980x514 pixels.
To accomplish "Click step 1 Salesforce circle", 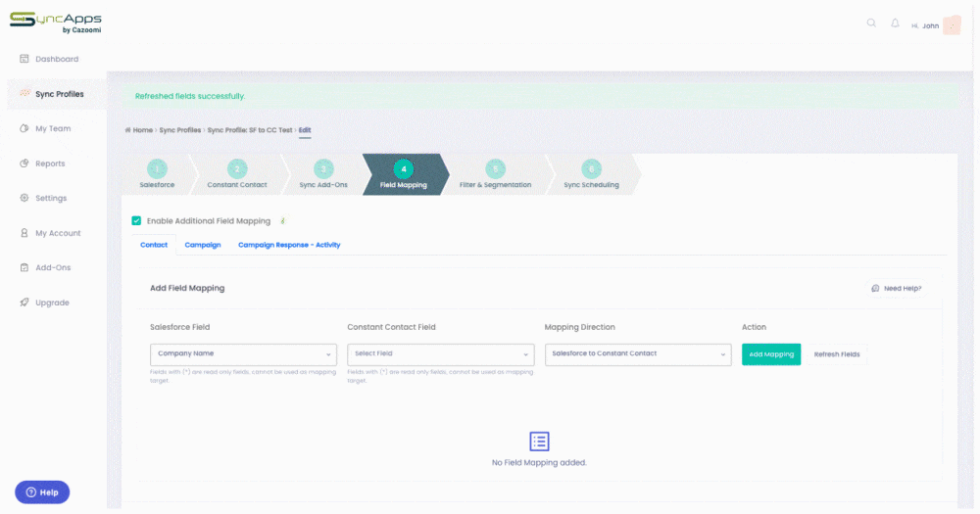I will (x=157, y=168).
